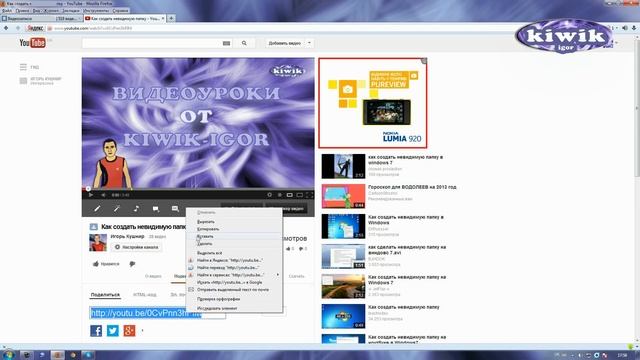Enter fullscreen video mode
The width and height of the screenshot is (640, 360).
coord(309,195)
